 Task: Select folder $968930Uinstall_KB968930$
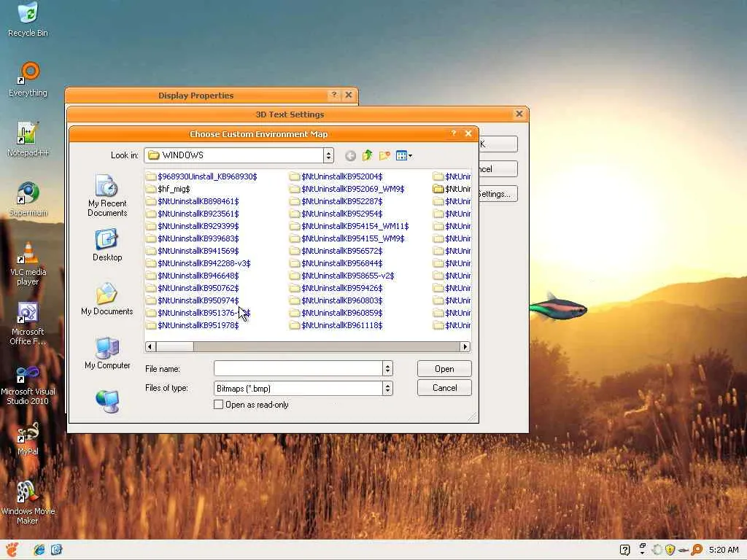click(x=201, y=176)
